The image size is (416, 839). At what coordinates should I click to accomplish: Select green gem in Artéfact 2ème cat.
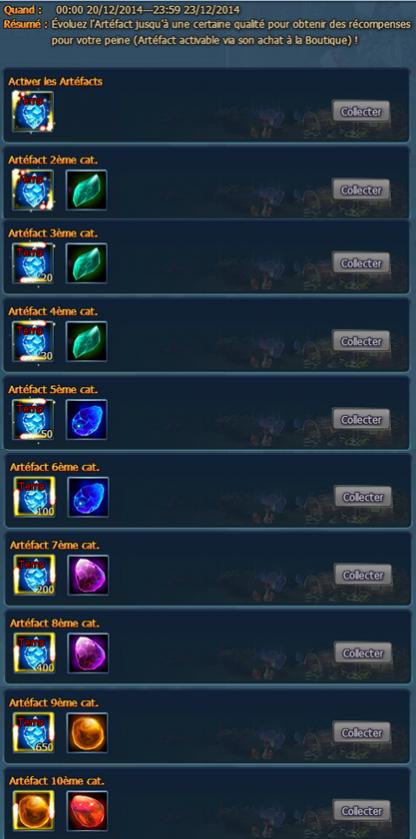86,190
